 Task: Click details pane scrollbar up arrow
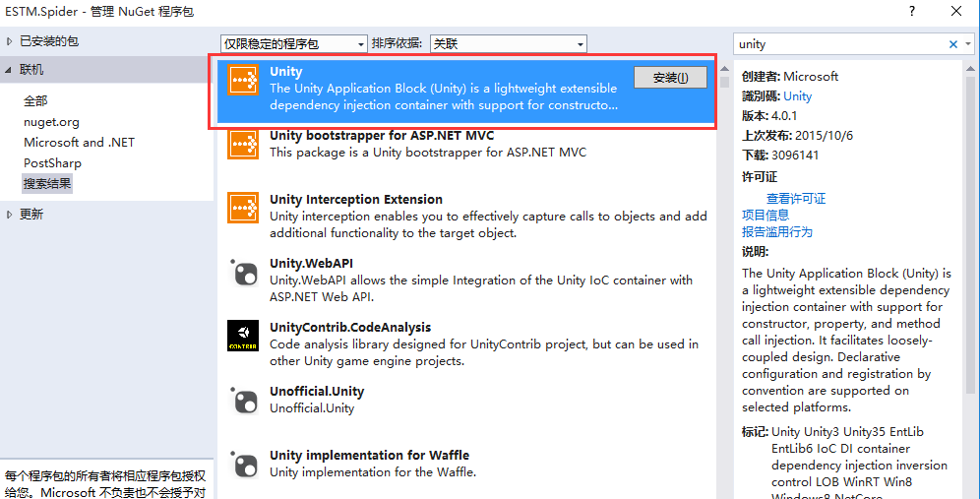tap(970, 68)
